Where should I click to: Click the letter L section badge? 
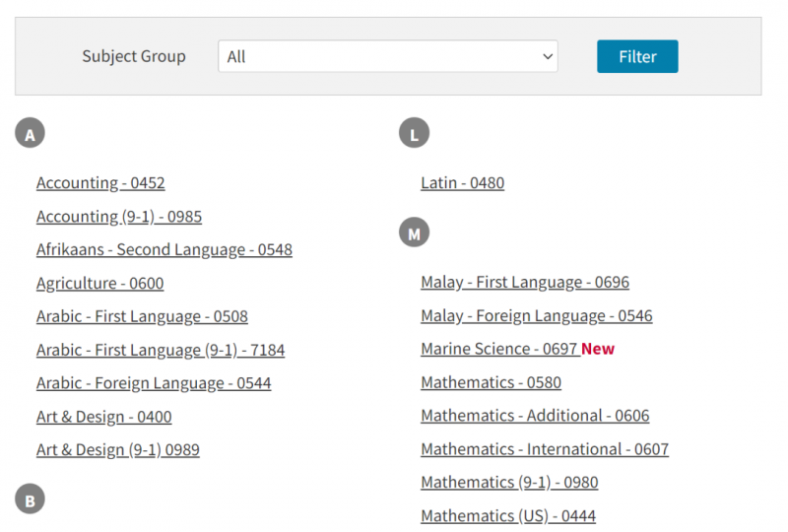coord(414,133)
